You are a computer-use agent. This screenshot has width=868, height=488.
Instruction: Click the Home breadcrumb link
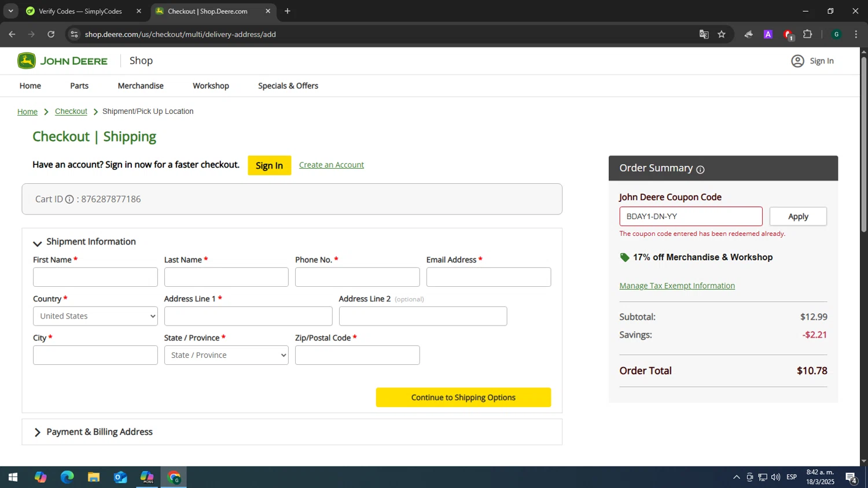coord(27,112)
